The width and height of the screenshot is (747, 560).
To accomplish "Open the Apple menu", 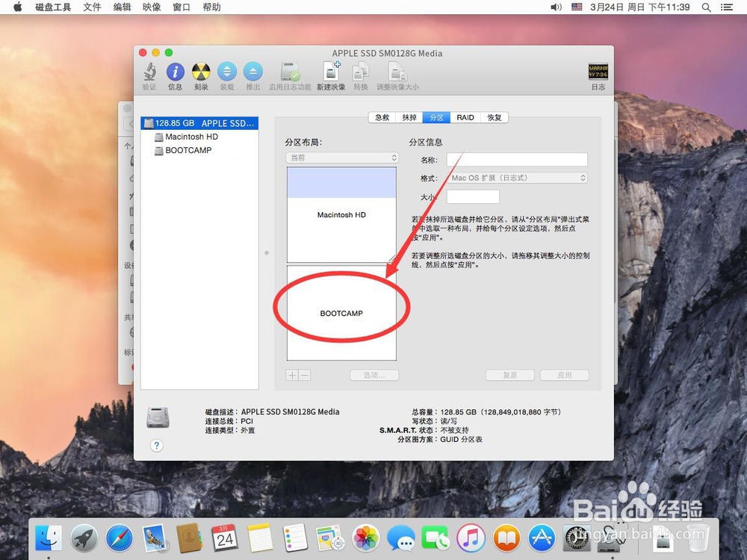I will coord(18,7).
